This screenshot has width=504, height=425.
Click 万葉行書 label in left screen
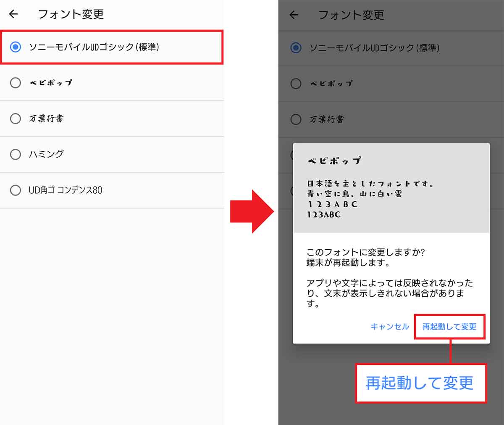click(46, 119)
